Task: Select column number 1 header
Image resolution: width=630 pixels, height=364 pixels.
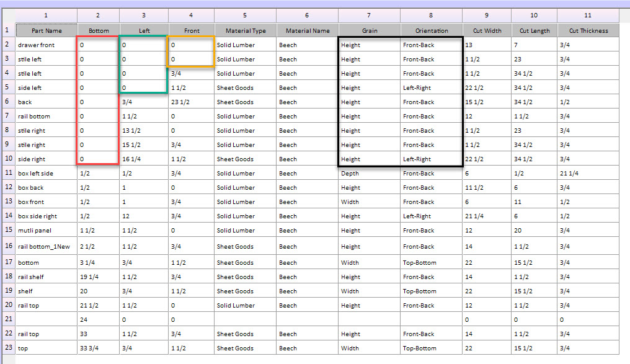Action: coord(47,16)
